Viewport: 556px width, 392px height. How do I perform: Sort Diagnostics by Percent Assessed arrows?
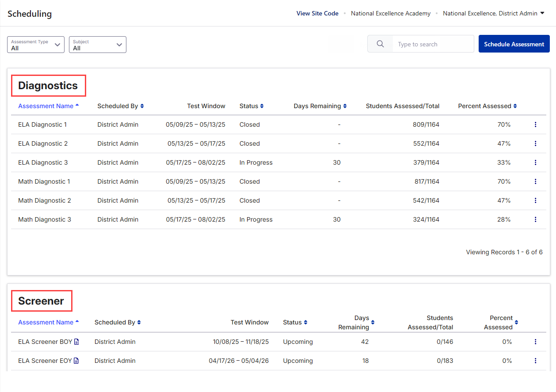pyautogui.click(x=515, y=106)
